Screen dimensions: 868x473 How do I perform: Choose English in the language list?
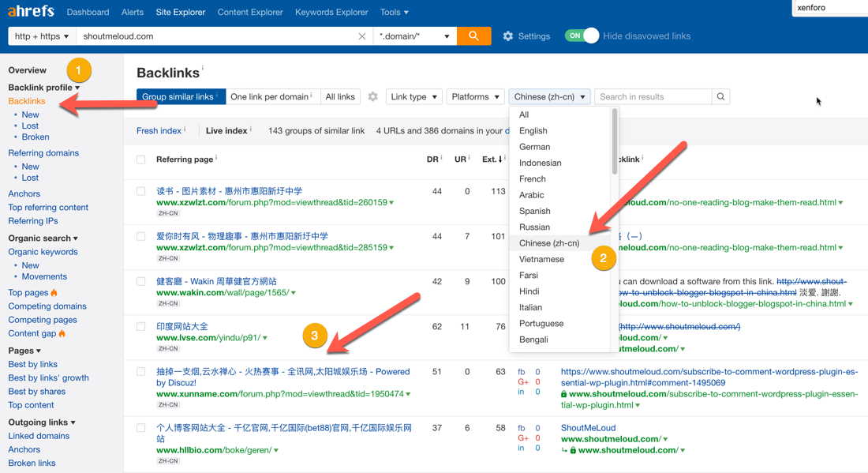click(x=533, y=131)
